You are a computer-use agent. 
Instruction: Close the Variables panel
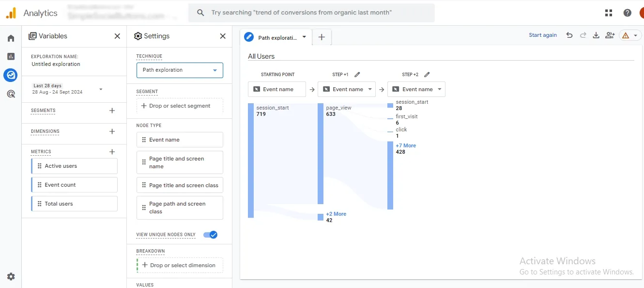117,36
